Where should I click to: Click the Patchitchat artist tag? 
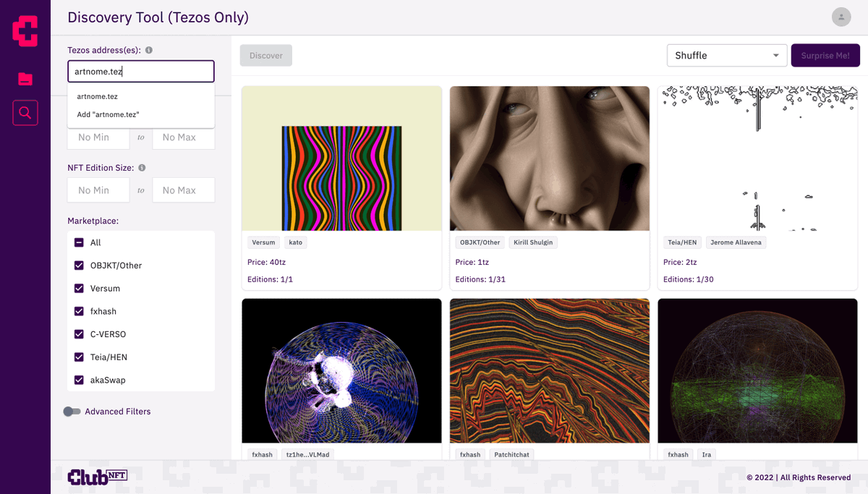click(x=512, y=455)
